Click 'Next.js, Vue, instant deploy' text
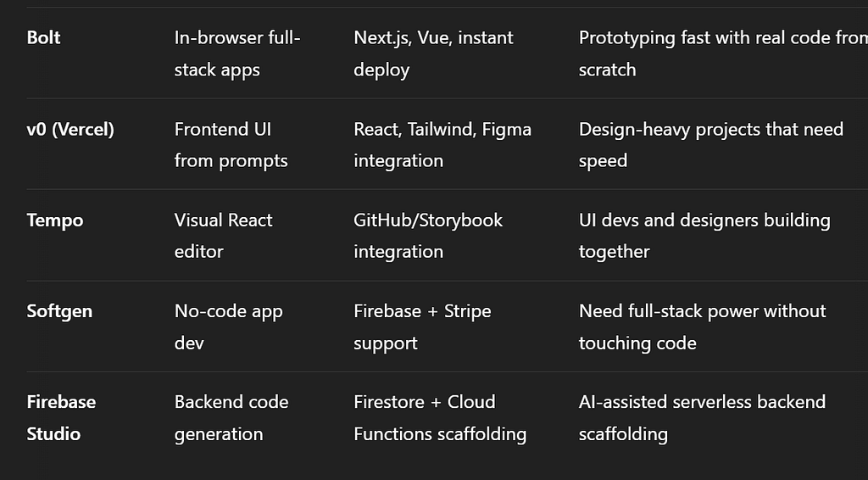Image resolution: width=868 pixels, height=480 pixels. click(x=433, y=53)
